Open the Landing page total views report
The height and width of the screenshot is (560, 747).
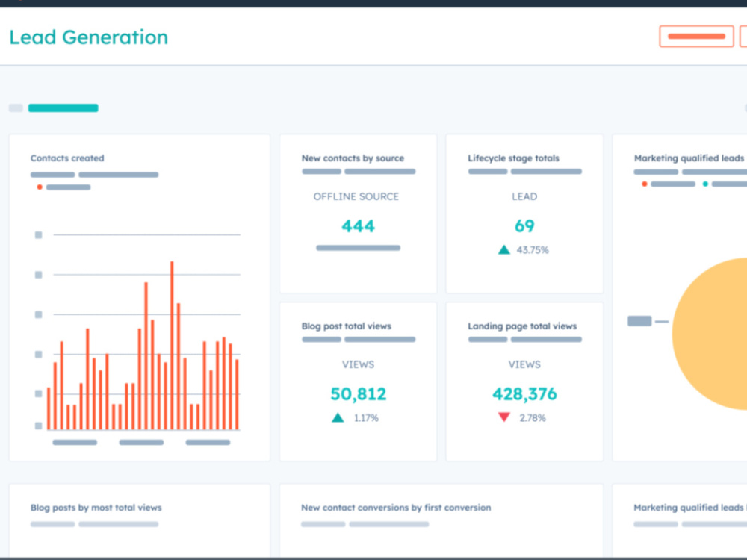522,326
